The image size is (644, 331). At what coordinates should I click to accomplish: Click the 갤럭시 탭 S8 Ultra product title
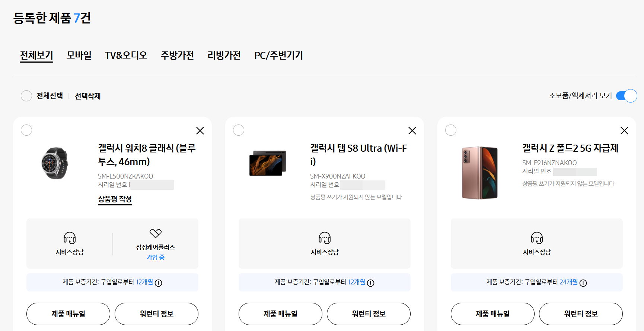tap(358, 155)
